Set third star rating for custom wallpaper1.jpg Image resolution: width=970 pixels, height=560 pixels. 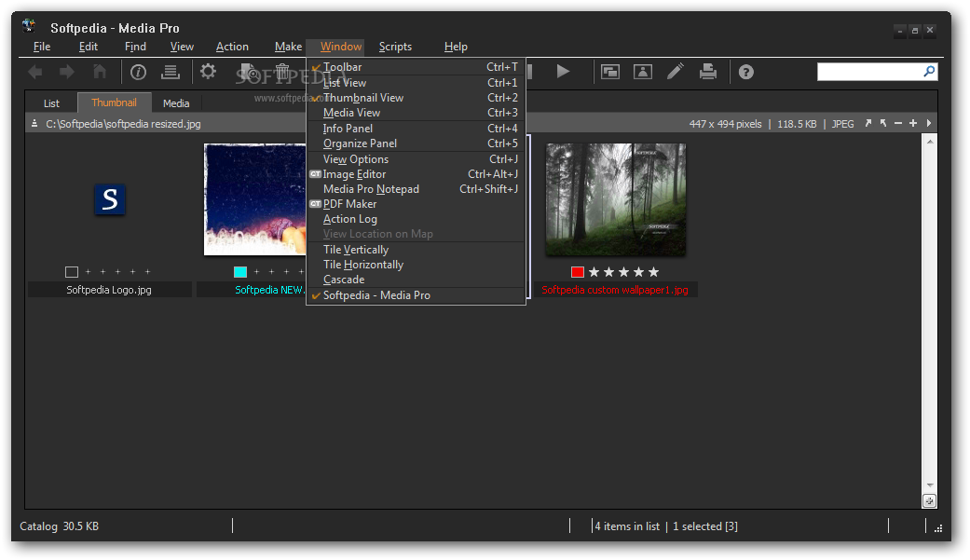point(623,272)
